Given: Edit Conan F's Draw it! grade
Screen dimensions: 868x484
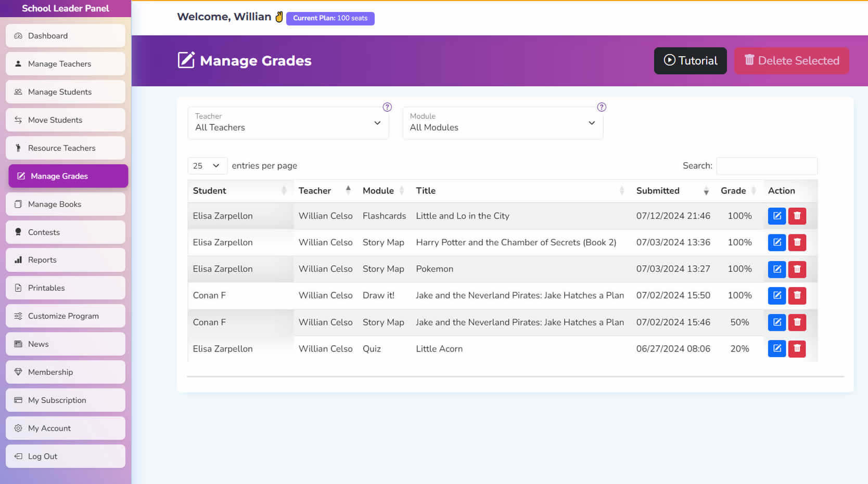Looking at the screenshot, I should 776,296.
